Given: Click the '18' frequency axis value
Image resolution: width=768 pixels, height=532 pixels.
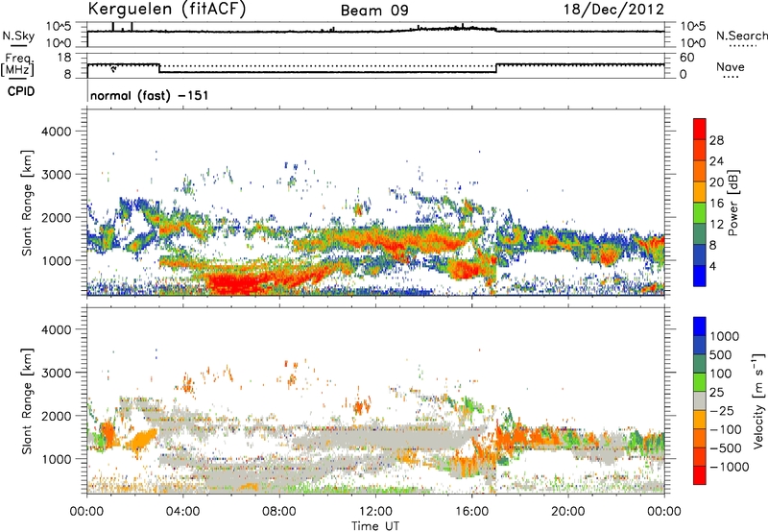Looking at the screenshot, I should pyautogui.click(x=64, y=58).
